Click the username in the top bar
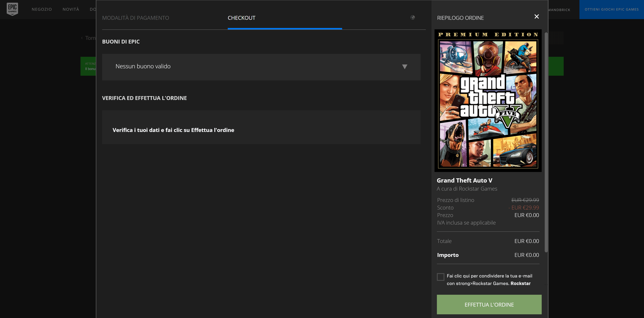This screenshot has height=318, width=644. pyautogui.click(x=559, y=10)
